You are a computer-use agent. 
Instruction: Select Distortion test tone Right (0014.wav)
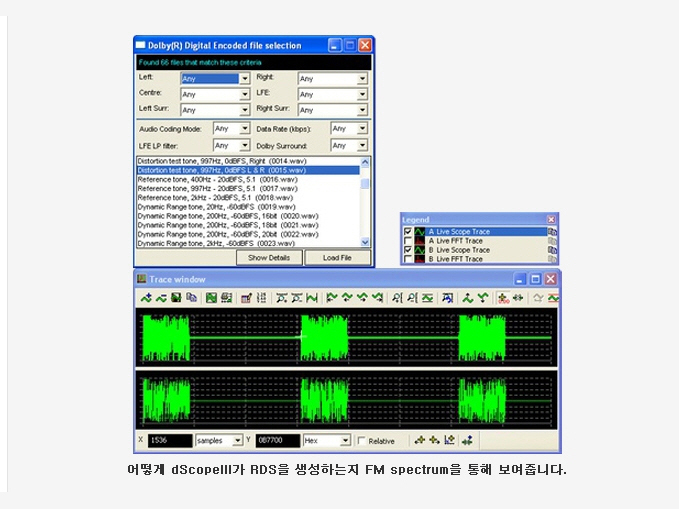point(248,161)
